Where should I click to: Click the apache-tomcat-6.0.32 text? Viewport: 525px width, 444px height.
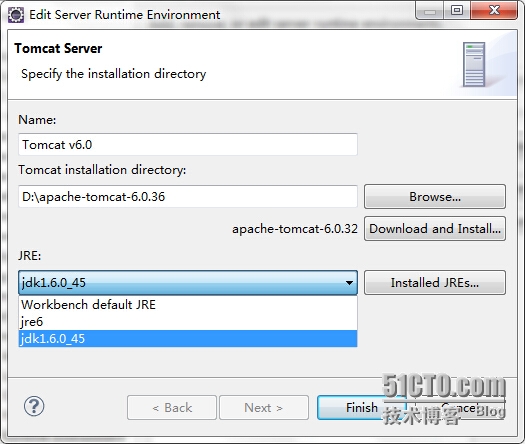click(x=295, y=229)
